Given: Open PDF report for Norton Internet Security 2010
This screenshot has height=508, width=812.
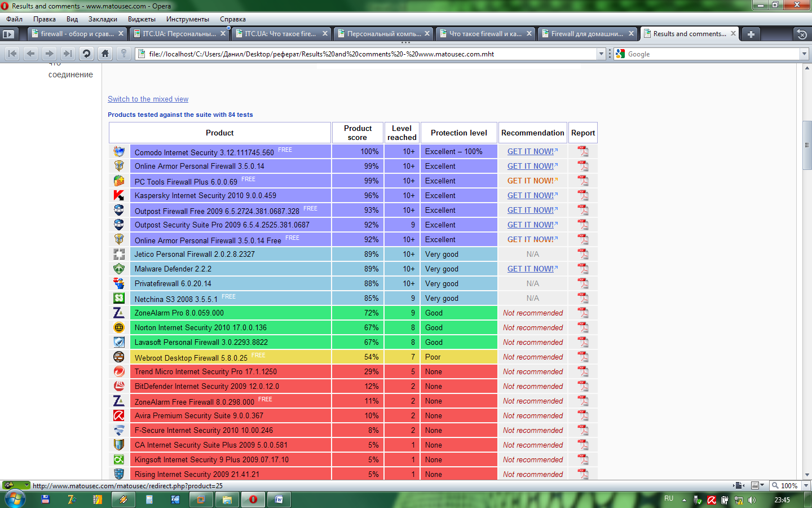Looking at the screenshot, I should click(582, 327).
